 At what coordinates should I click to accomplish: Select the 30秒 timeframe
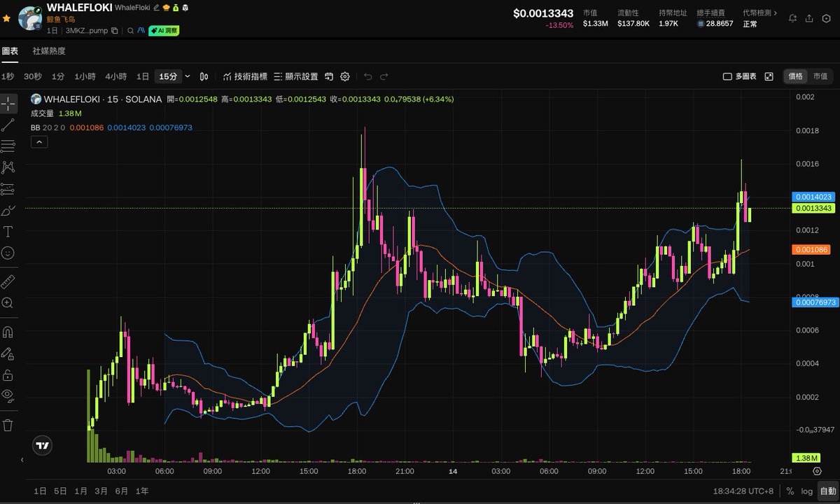coord(33,76)
